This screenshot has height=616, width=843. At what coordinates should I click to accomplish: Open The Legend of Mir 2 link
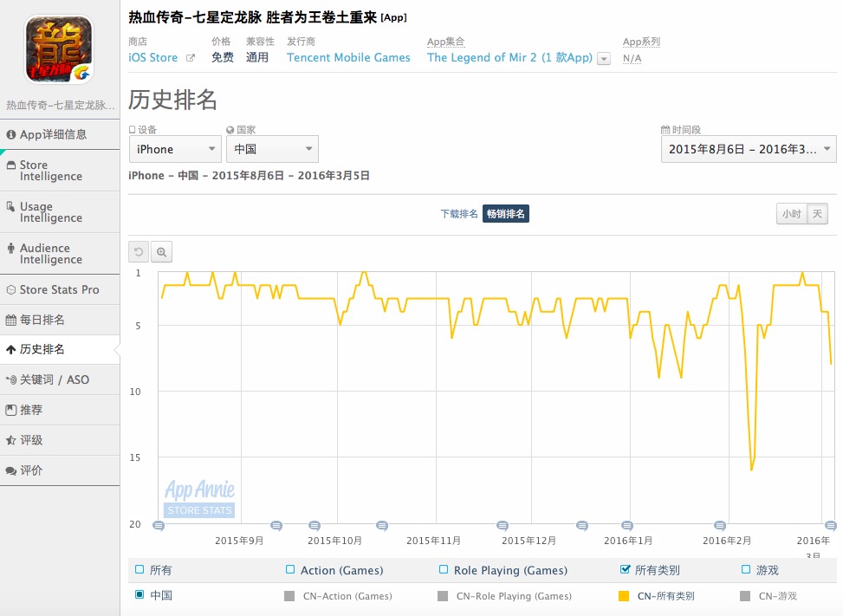[509, 57]
